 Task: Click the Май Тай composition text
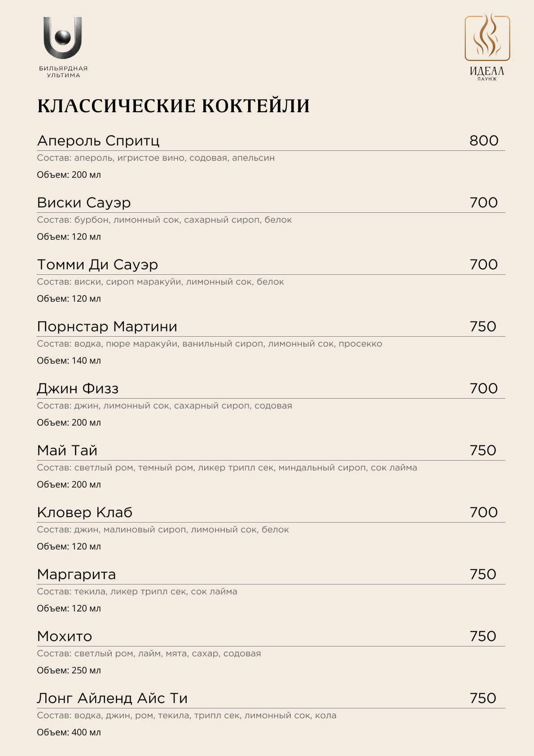point(227,468)
